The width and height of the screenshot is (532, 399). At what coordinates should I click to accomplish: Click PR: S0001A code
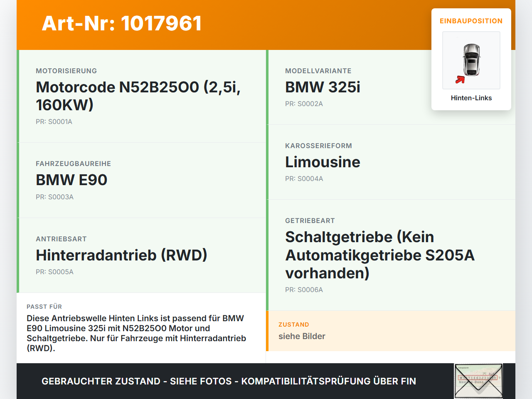(x=54, y=121)
